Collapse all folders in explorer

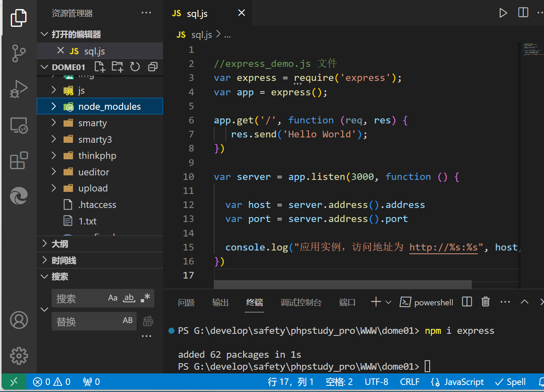tap(153, 67)
